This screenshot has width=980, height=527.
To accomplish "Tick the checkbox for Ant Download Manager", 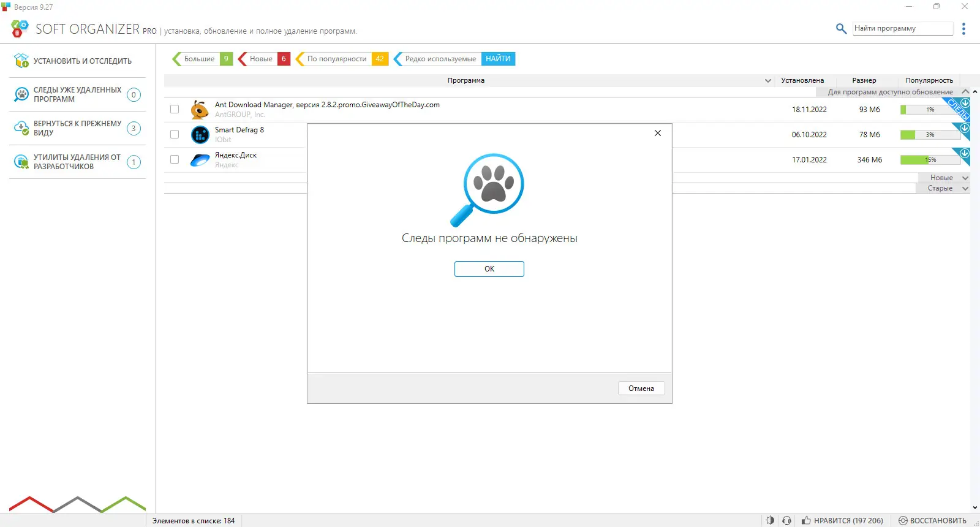I will [x=175, y=109].
